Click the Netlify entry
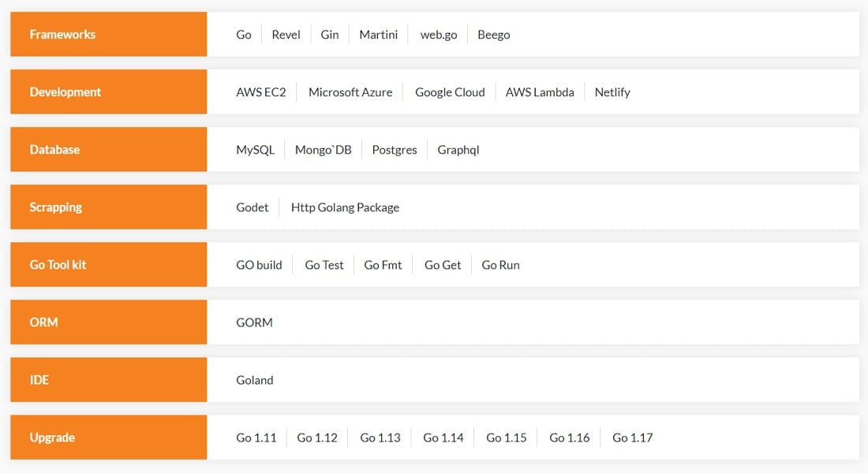Viewport: 868px width, 473px height. (612, 92)
